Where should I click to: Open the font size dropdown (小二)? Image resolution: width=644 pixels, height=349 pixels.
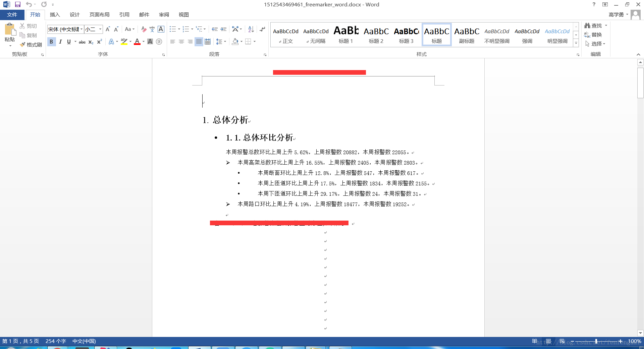(x=100, y=29)
